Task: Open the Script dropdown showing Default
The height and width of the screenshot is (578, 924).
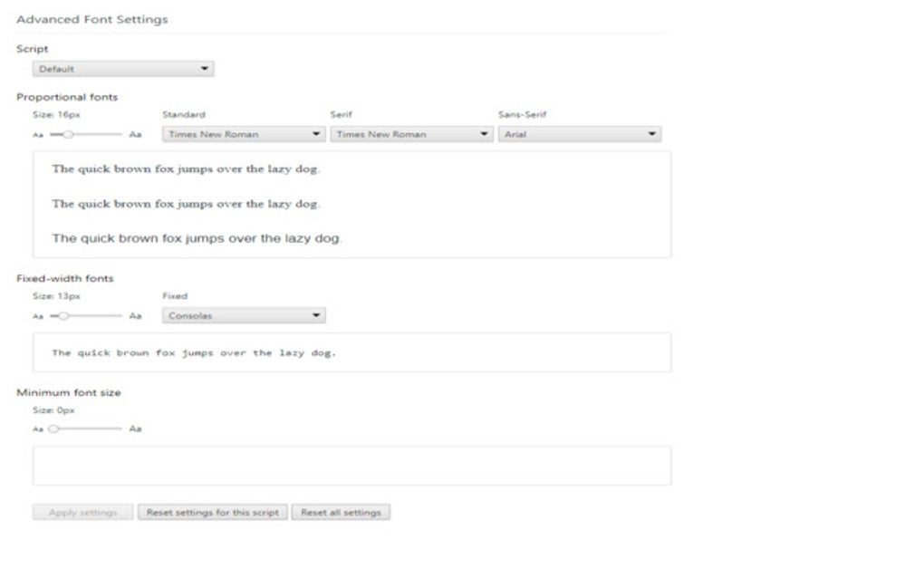Action: coord(124,68)
